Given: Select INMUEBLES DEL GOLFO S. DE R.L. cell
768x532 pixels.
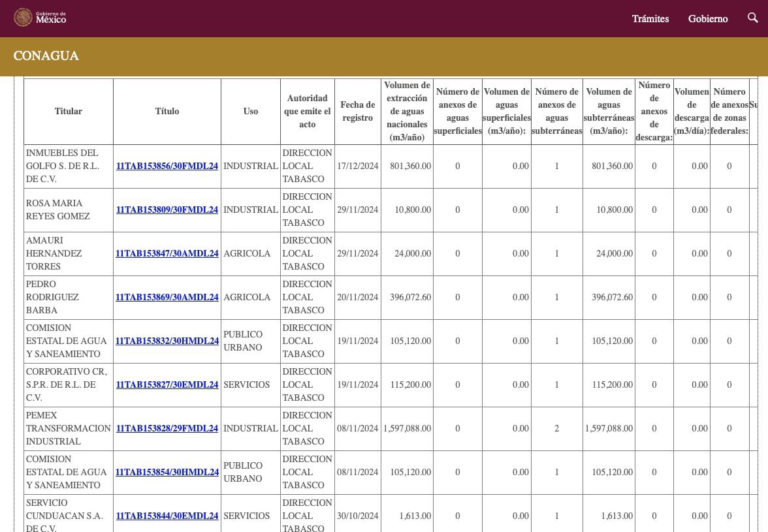Looking at the screenshot, I should (x=69, y=166).
